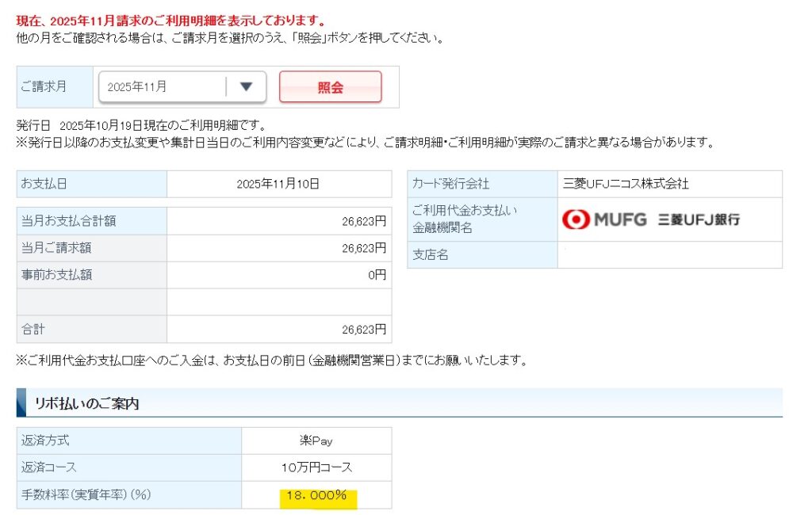The height and width of the screenshot is (515, 812).
Task: Click the 合計 row total 26,623円
Action: point(364,329)
